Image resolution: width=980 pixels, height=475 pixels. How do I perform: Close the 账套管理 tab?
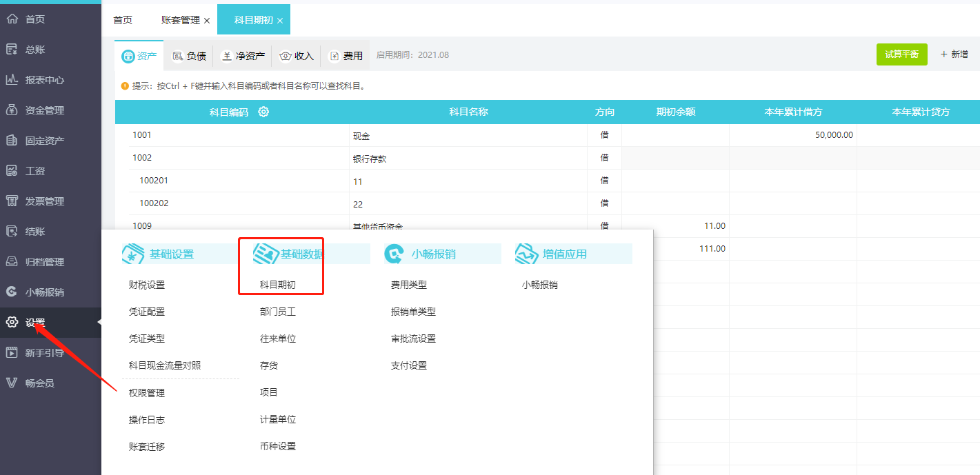click(x=207, y=21)
